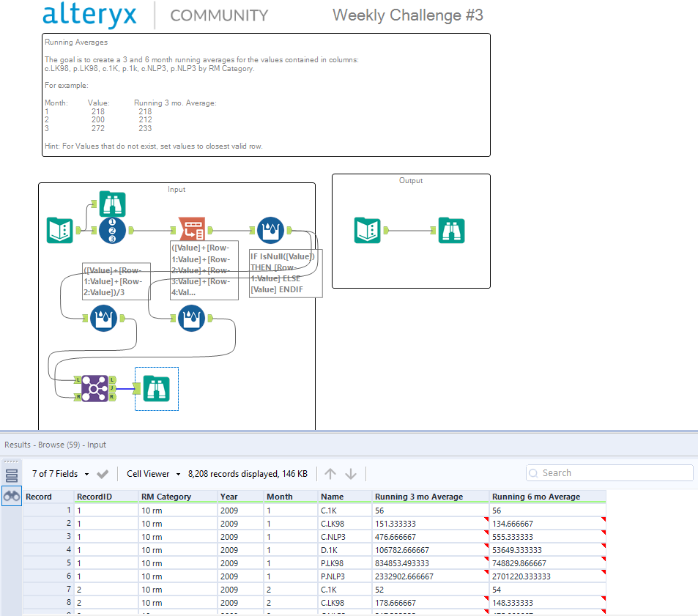Select cell with value 748829.866667

[548, 563]
